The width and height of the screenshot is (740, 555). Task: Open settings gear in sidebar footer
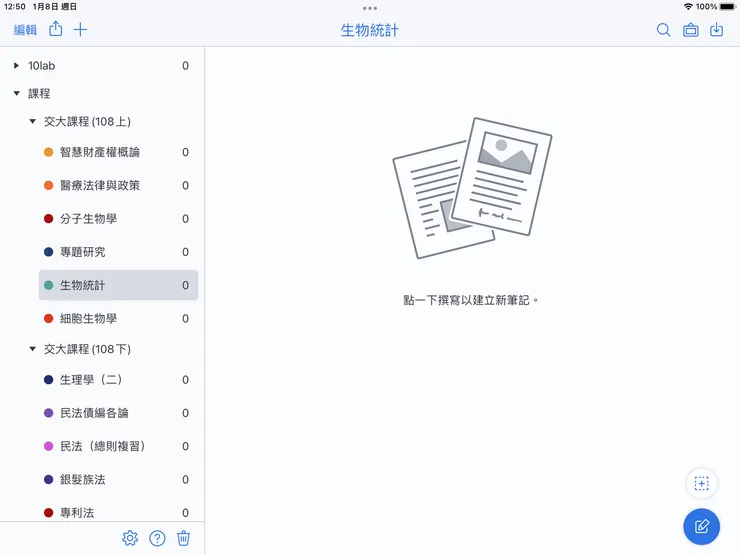(130, 538)
